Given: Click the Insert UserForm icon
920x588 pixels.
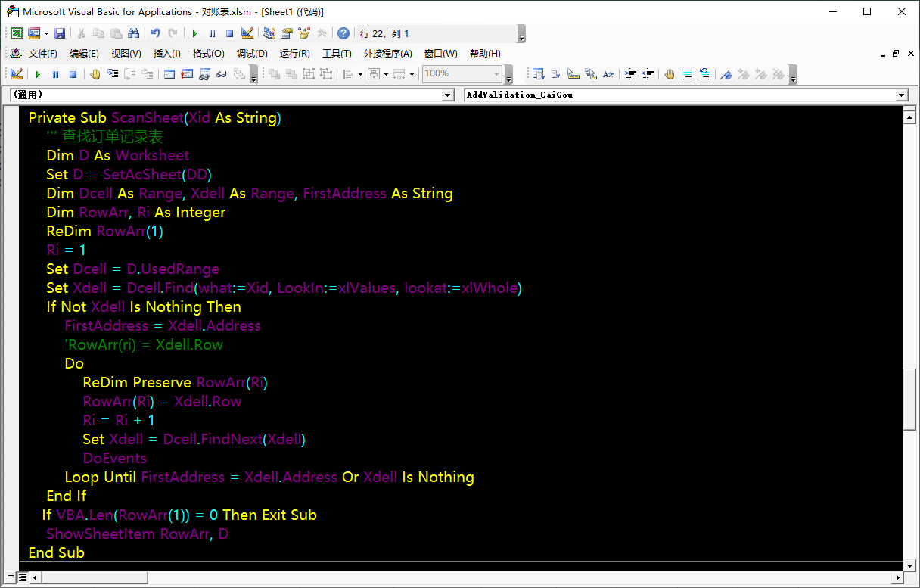Looking at the screenshot, I should click(x=33, y=33).
